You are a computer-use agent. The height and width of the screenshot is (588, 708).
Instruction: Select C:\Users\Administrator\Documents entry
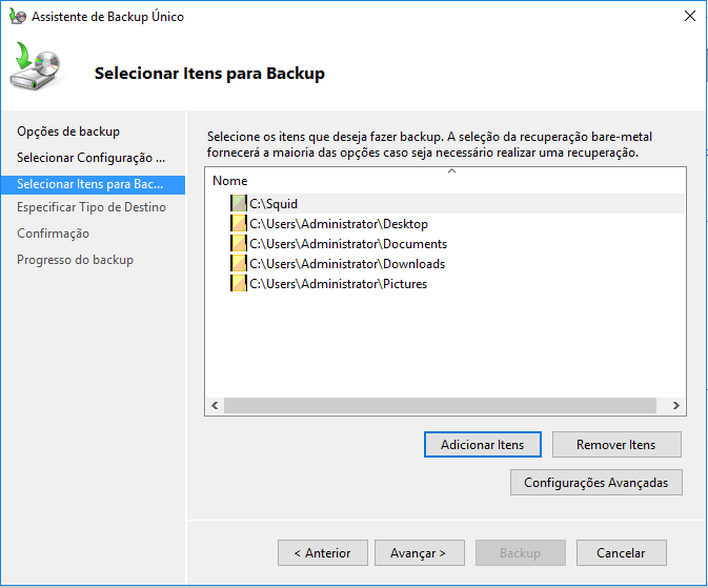coord(348,244)
